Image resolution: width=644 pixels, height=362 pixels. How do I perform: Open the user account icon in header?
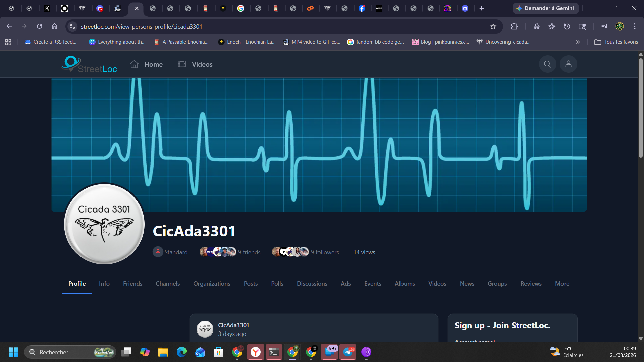pos(568,64)
